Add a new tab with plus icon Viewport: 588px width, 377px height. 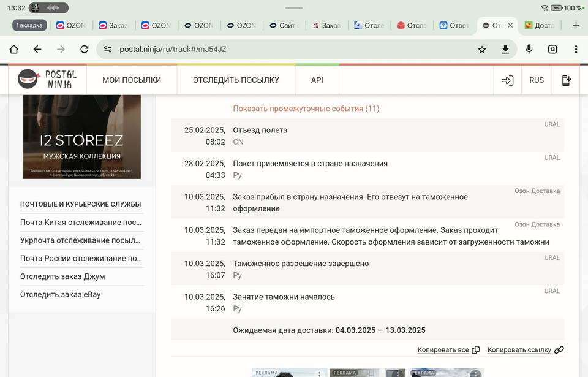click(x=576, y=25)
